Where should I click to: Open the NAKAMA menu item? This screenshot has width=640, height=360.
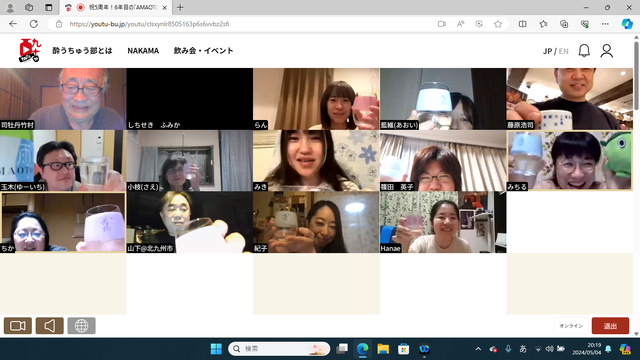(x=143, y=51)
